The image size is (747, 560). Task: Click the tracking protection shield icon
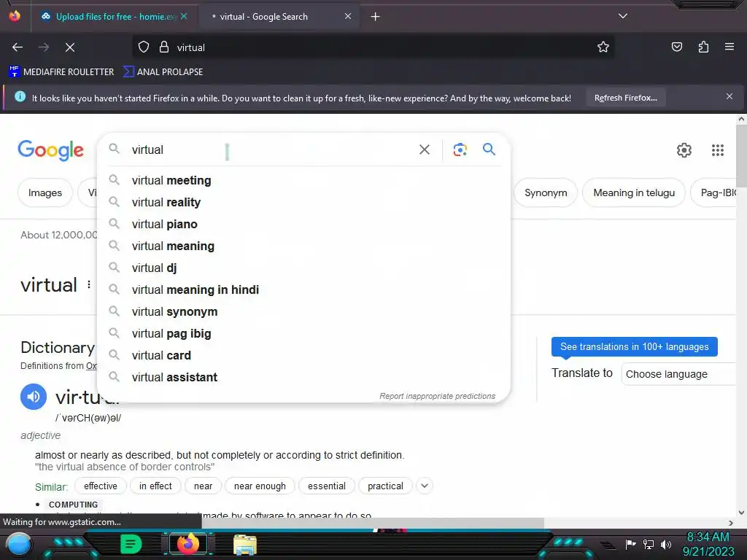click(144, 47)
